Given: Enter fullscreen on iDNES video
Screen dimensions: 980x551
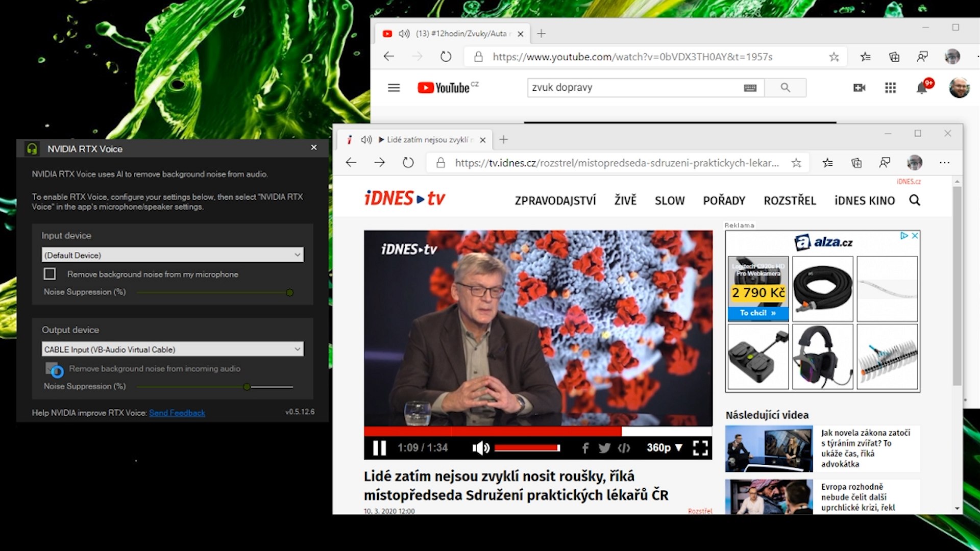Looking at the screenshot, I should [700, 448].
